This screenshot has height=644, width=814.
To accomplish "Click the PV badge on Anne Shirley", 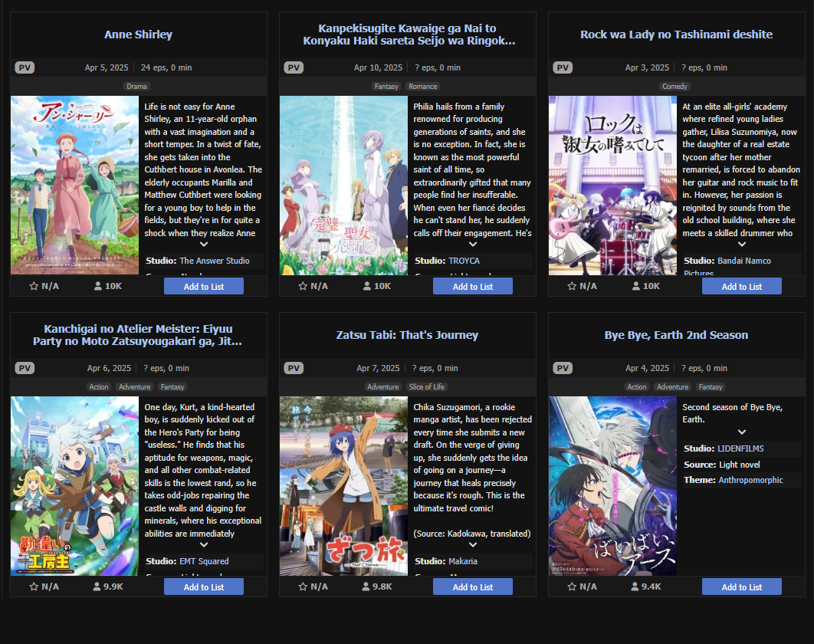I will tap(25, 67).
